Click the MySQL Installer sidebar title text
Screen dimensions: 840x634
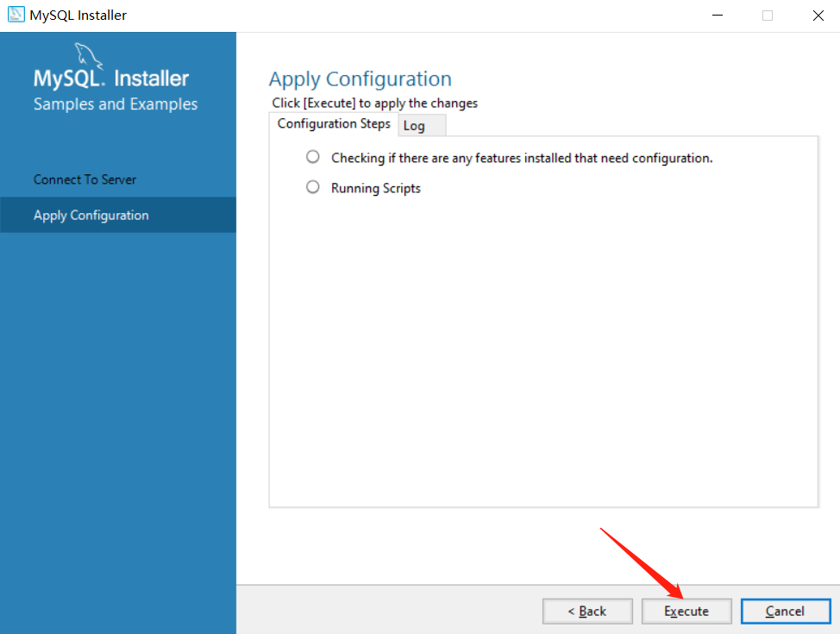pyautogui.click(x=111, y=78)
